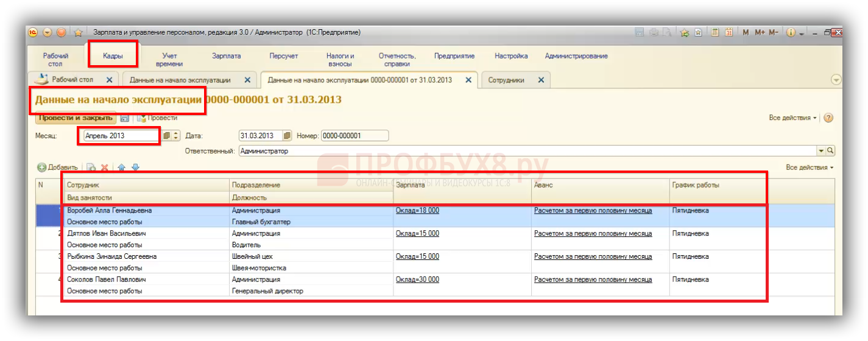Click the M- memory subtract button
The width and height of the screenshot is (868, 341).
773,32
